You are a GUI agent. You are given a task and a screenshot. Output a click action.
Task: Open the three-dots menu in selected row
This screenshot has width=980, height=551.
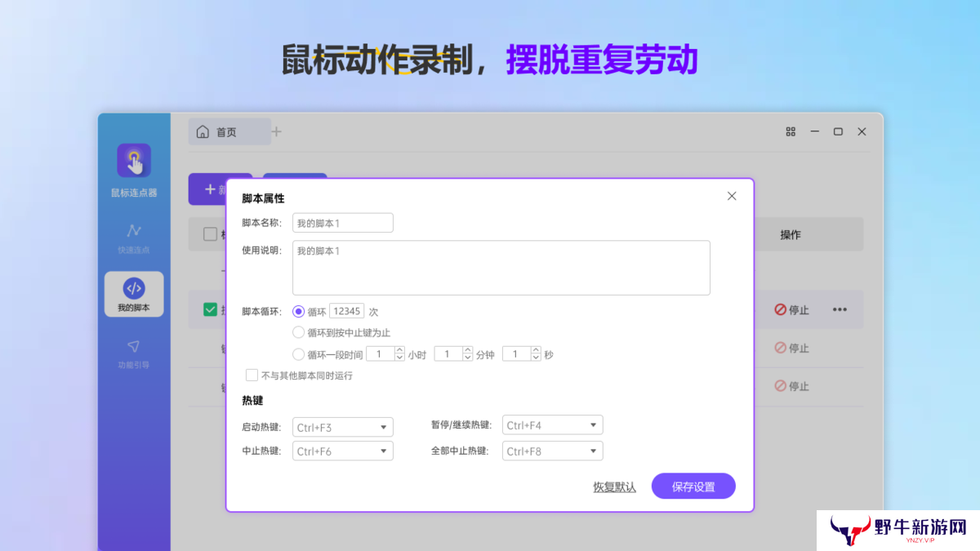point(840,309)
